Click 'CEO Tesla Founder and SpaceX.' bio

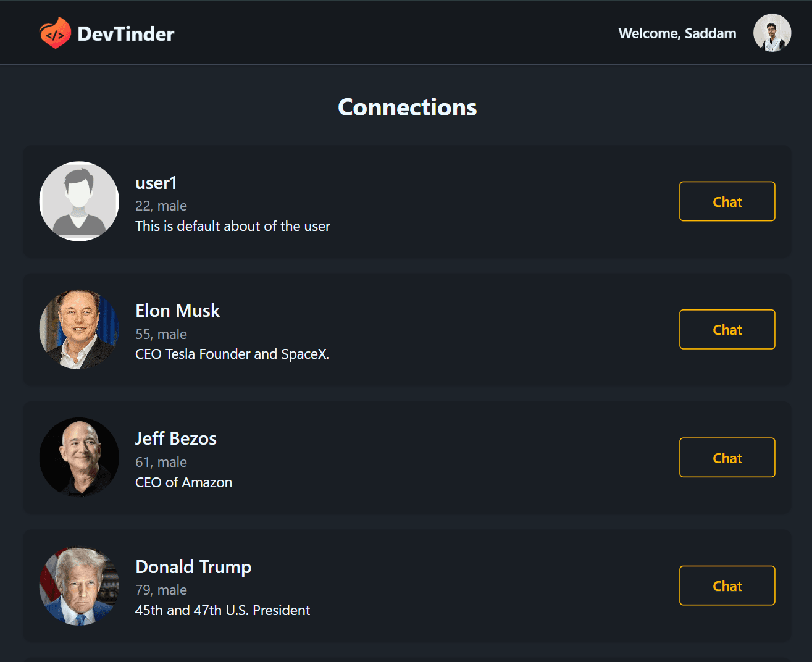point(232,354)
